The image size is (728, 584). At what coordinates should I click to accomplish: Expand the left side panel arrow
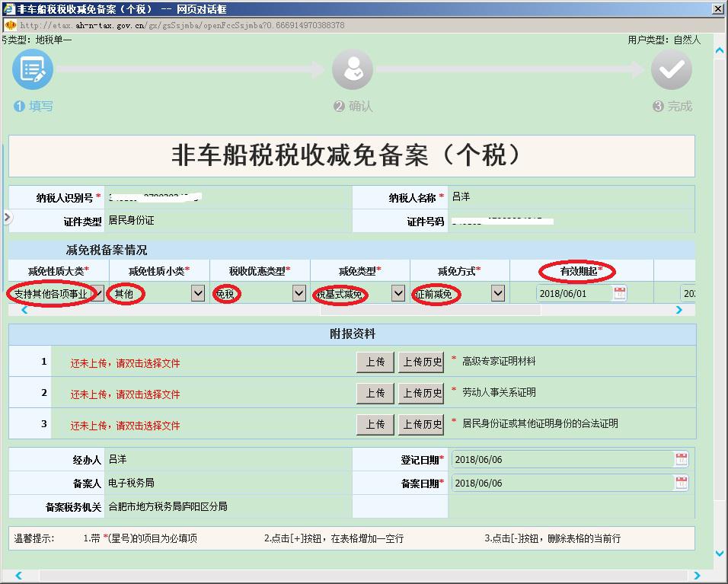click(7, 217)
